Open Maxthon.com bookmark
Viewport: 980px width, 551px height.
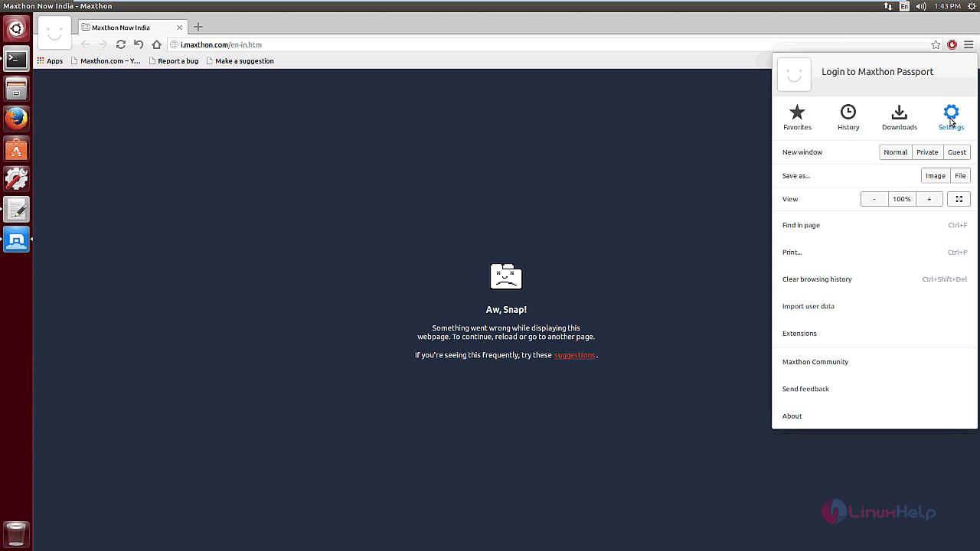(106, 60)
